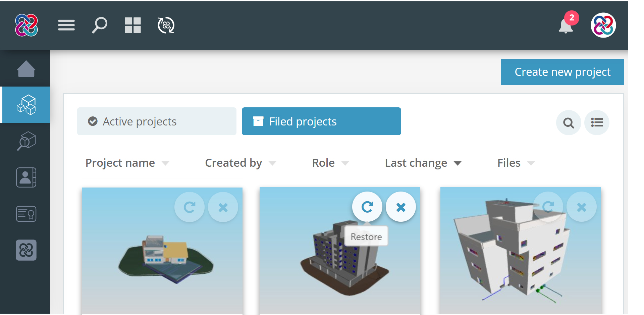644x315 pixels.
Task: Select the Filed projects tab
Action: (x=321, y=121)
